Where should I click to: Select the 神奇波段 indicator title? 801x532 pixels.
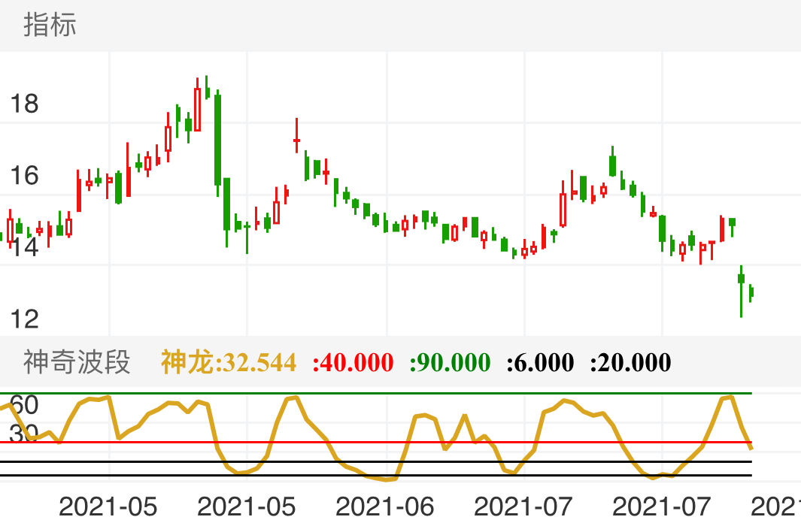point(77,362)
